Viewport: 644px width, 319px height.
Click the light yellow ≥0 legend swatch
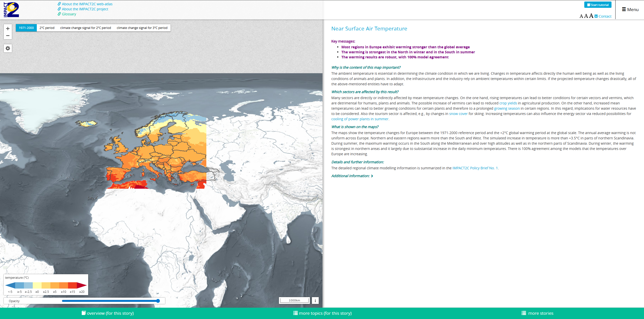tap(37, 285)
